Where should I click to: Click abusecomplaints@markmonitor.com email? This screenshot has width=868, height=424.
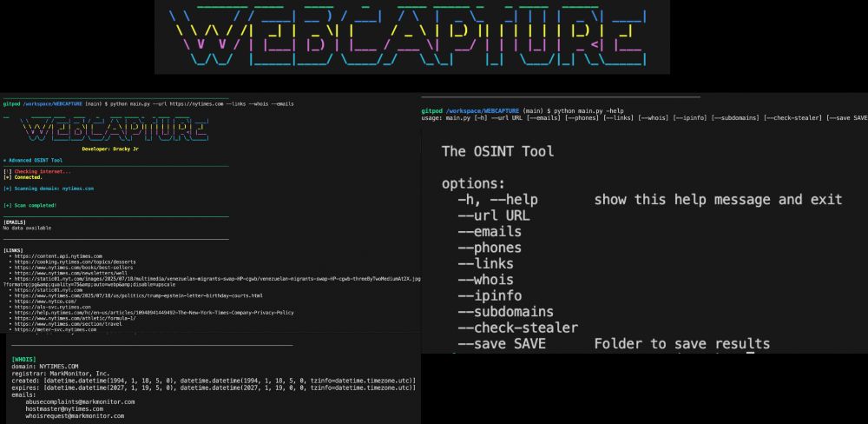80,401
